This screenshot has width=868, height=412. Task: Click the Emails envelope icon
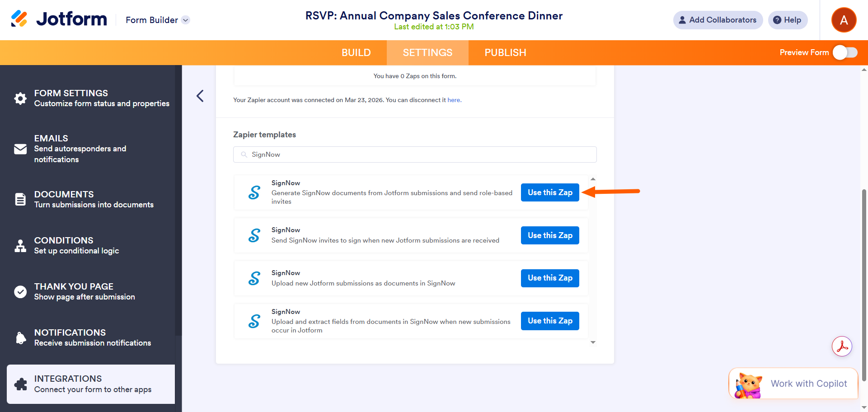pyautogui.click(x=20, y=149)
